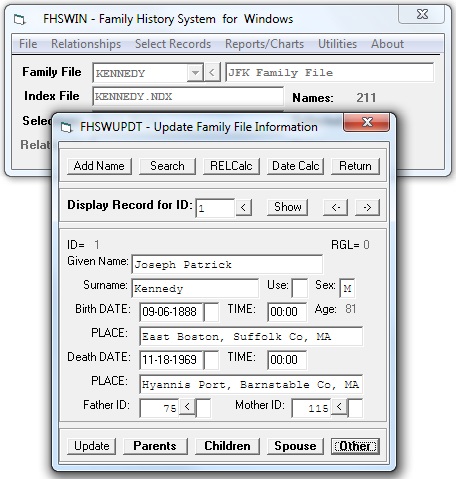The height and width of the screenshot is (479, 456).
Task: Click the Birth PLACE field
Action: tap(251, 336)
